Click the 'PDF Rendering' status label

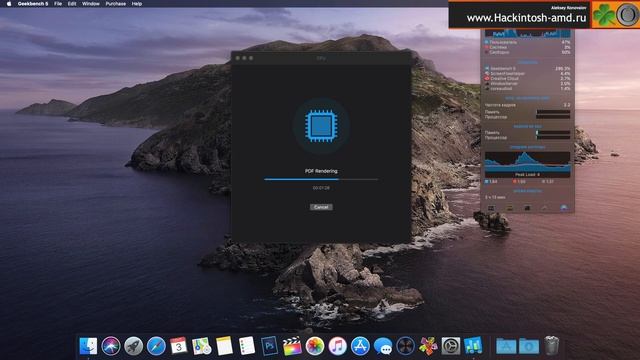[x=321, y=171]
